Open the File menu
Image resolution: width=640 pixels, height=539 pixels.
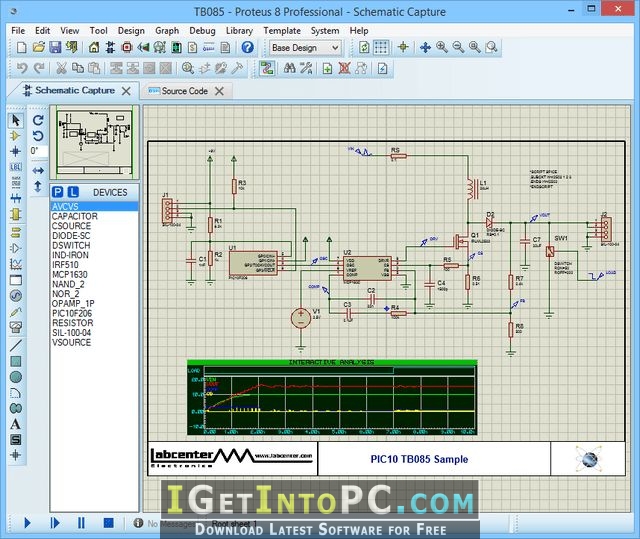click(18, 31)
